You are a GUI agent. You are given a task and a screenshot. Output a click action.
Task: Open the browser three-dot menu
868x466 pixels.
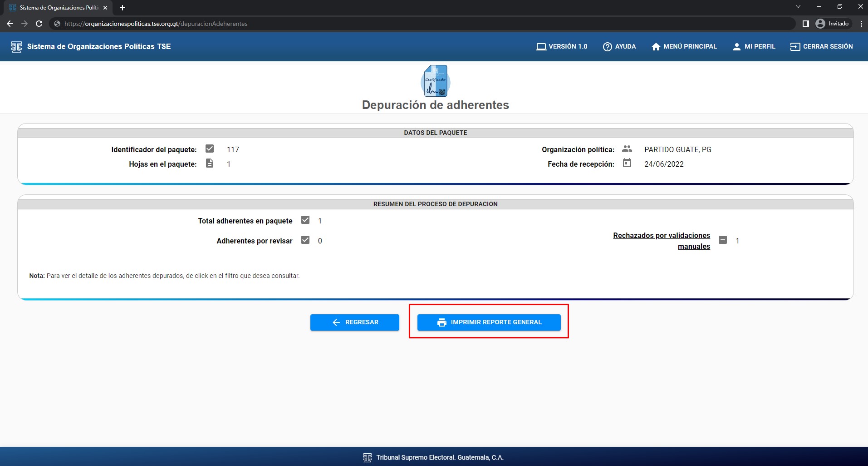(x=861, y=24)
